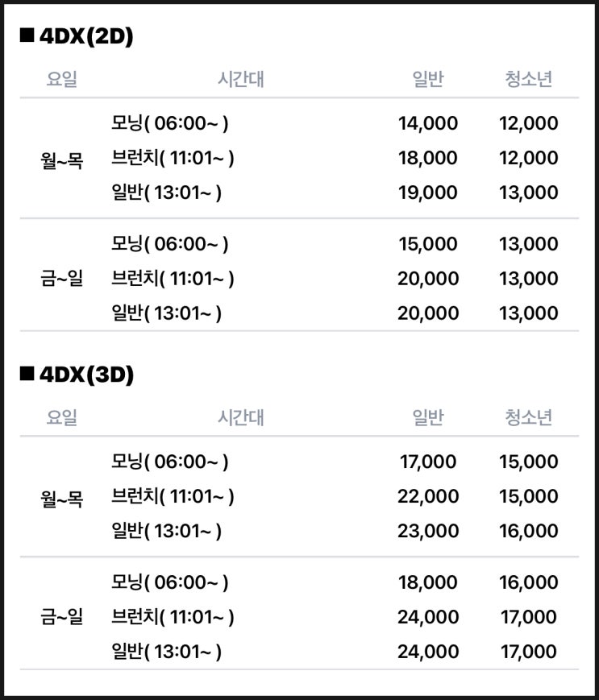Click the black square bullet beside 4DX(3D)
The width and height of the screenshot is (599, 700).
[27, 374]
